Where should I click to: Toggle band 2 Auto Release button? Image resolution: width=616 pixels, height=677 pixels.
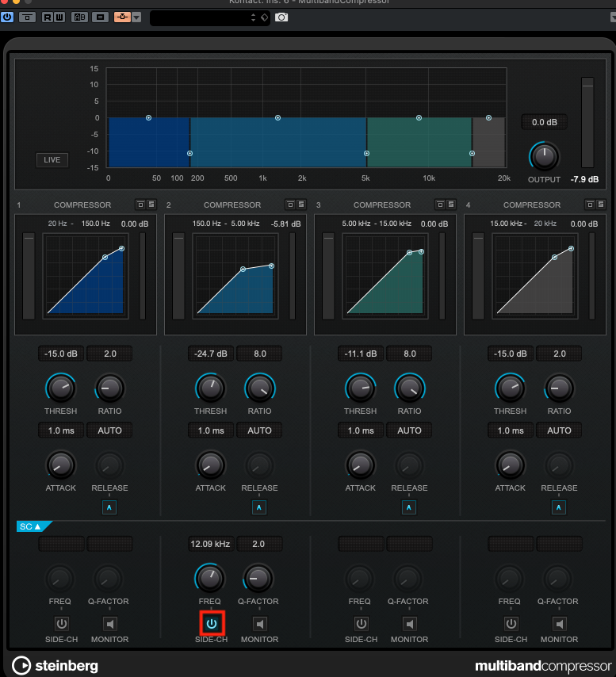[259, 507]
